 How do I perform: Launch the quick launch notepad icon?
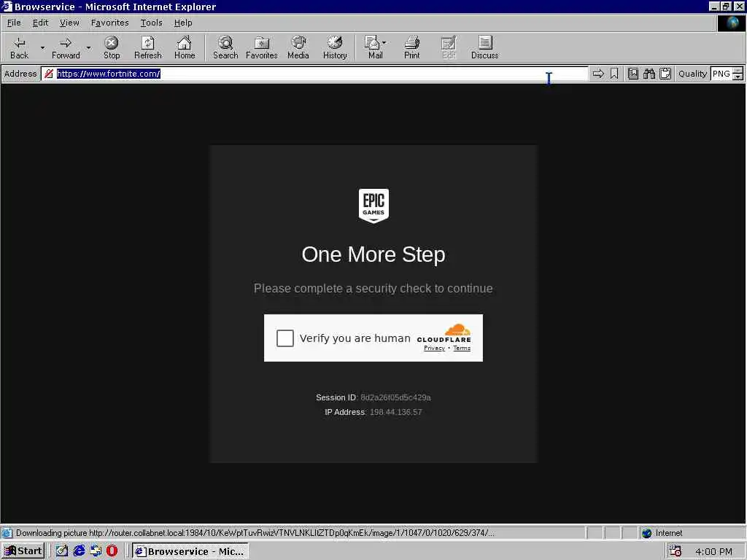(x=62, y=551)
